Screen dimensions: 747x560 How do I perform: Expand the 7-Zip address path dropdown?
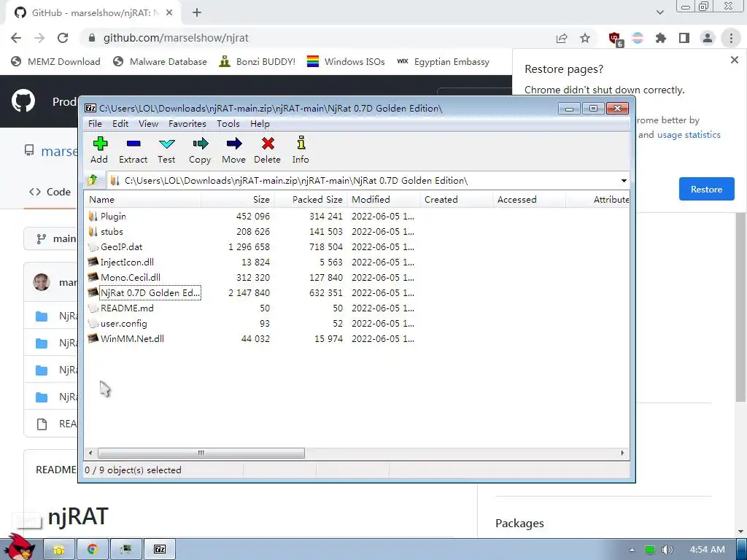(624, 181)
